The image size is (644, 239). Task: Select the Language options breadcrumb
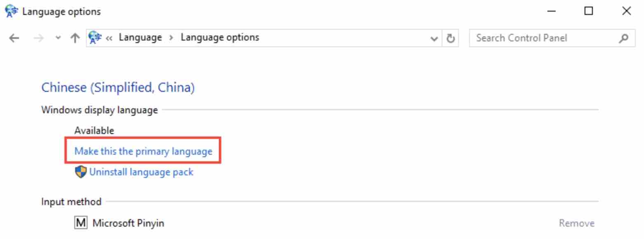coord(220,37)
